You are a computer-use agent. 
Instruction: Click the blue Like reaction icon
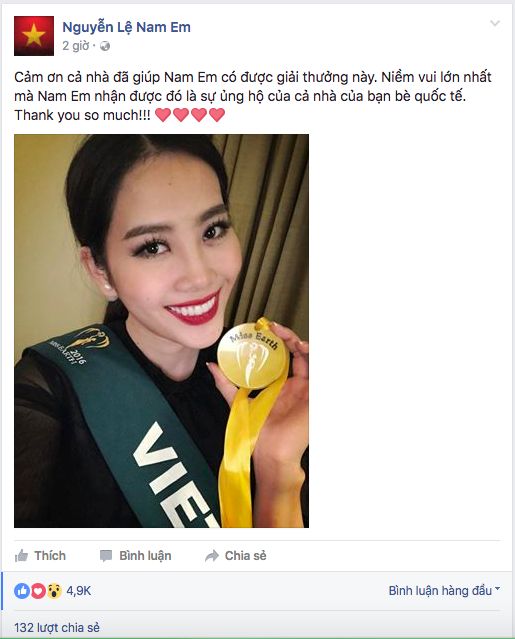22,591
